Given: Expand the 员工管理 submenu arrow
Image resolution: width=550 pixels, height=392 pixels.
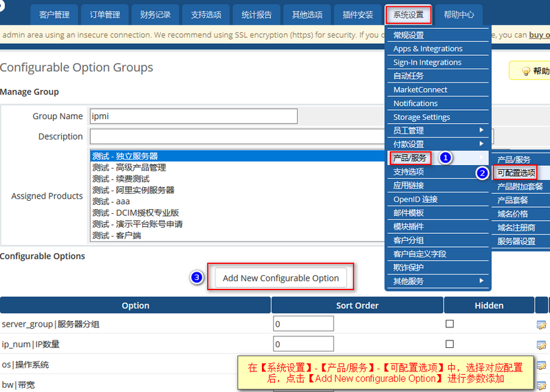Looking at the screenshot, I should point(482,130).
